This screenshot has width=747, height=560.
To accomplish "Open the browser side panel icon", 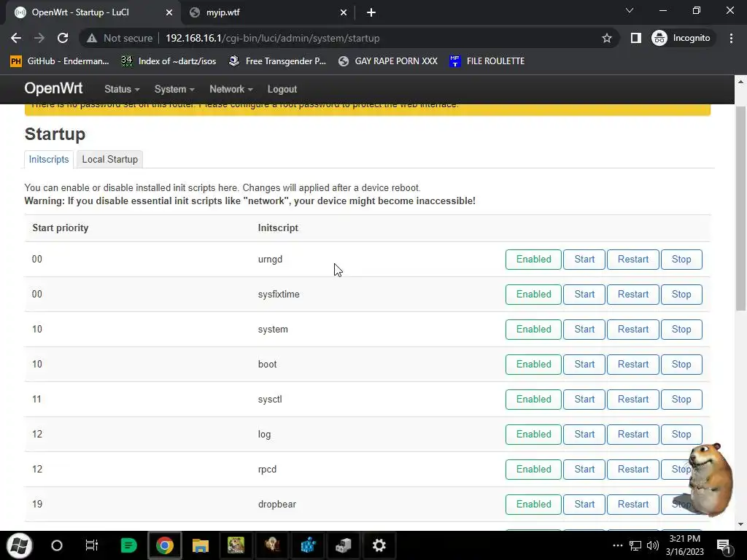I will [635, 38].
